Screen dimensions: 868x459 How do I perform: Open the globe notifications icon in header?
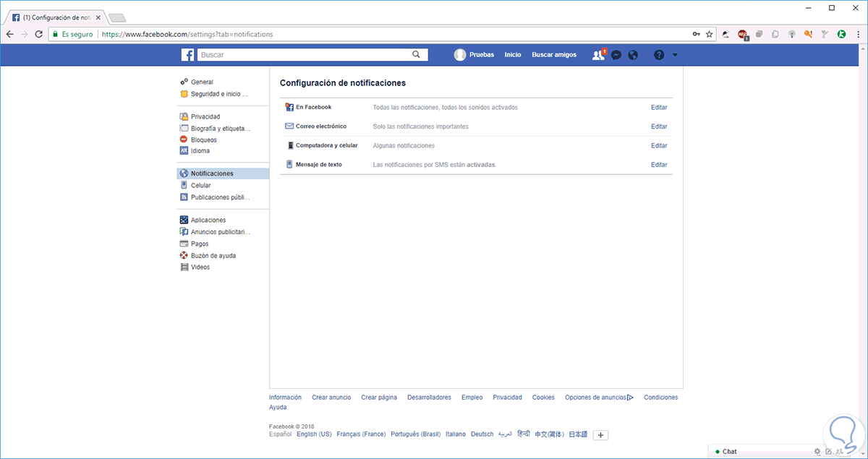633,55
